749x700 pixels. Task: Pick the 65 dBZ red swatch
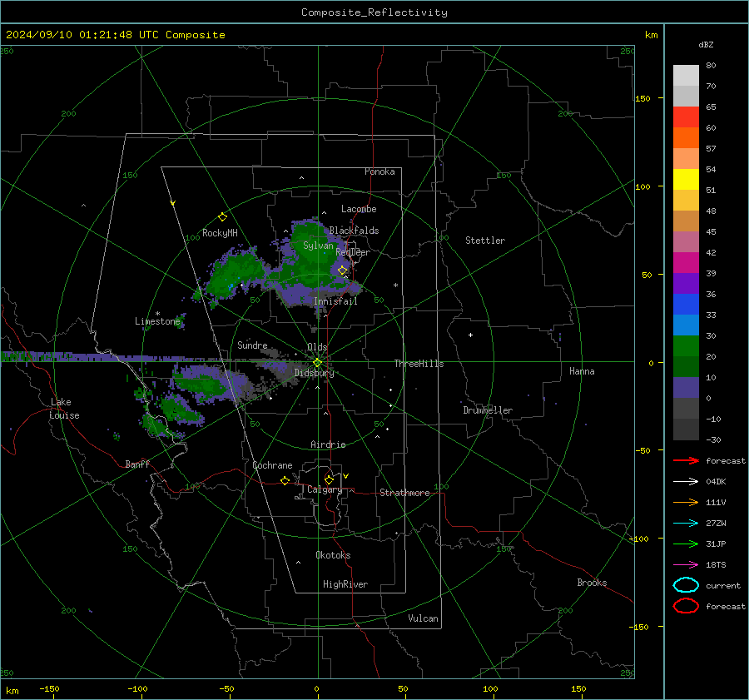point(686,117)
